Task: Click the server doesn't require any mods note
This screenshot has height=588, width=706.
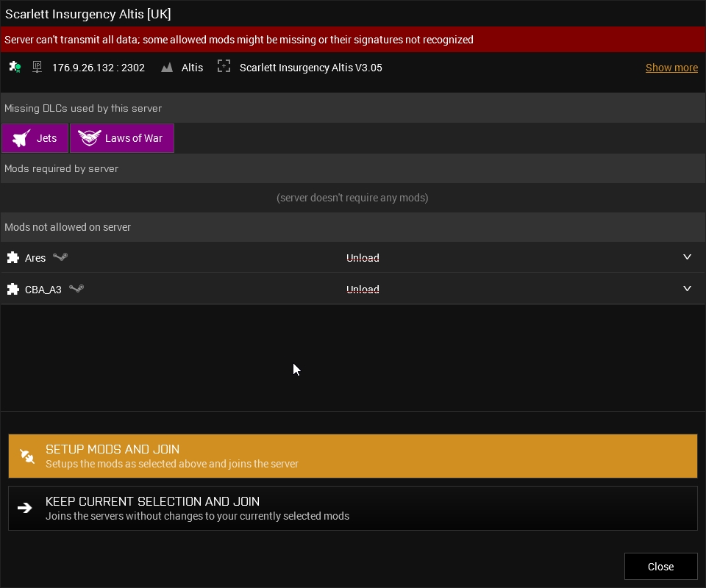Action: (352, 198)
